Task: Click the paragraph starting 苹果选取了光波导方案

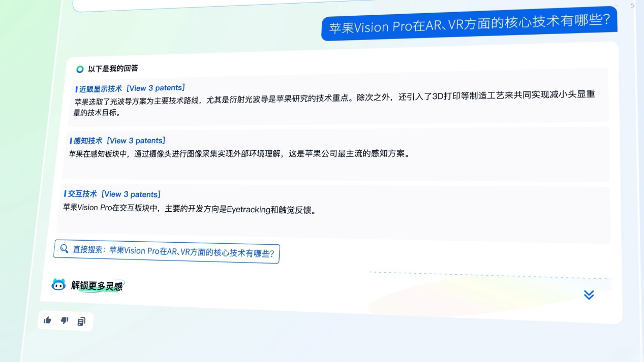Action: pyautogui.click(x=334, y=104)
